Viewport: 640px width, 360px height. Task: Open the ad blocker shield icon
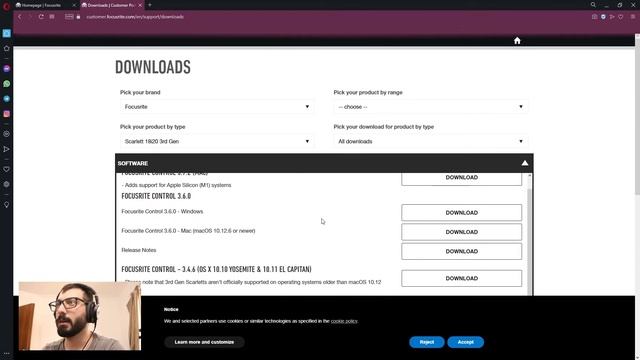[x=603, y=17]
